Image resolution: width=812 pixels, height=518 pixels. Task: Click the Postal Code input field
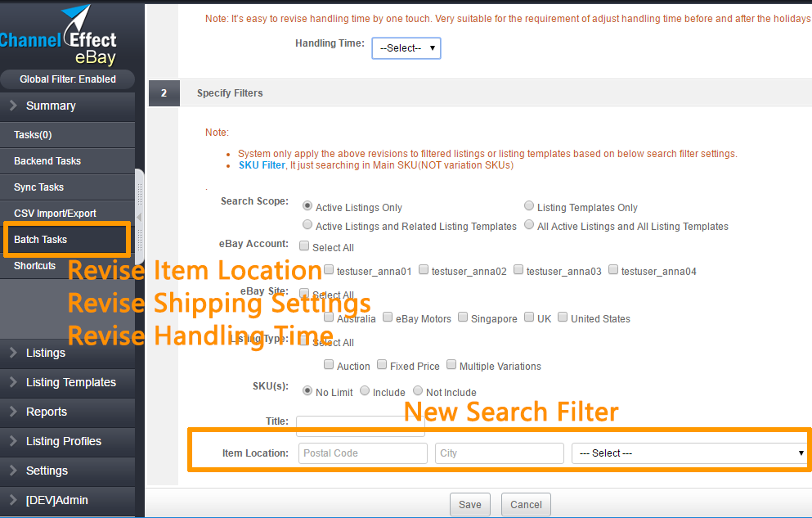363,453
